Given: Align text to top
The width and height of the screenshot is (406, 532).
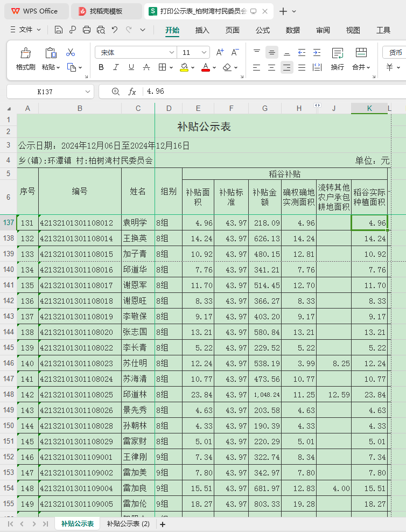Looking at the screenshot, I should click(x=257, y=52).
